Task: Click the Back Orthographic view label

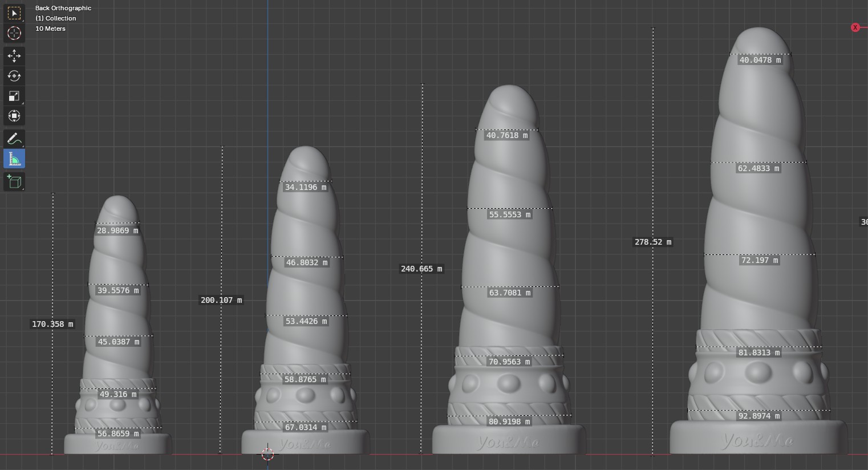Action: 63,8
